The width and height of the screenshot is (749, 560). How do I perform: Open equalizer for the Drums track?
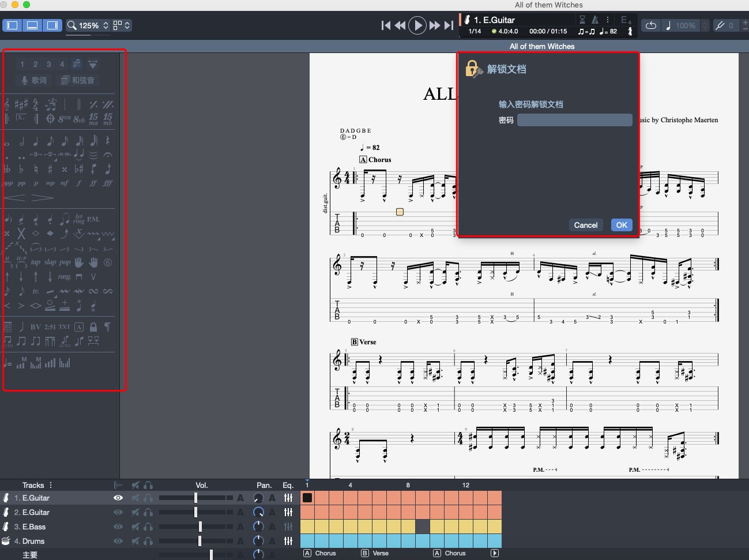coord(288,541)
